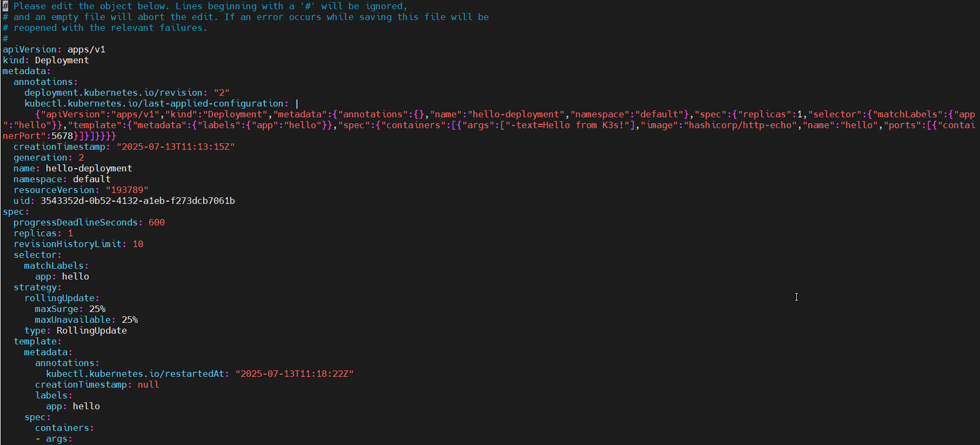This screenshot has width=980, height=445.
Task: Click the strategy type RollingUpdate value
Action: [92, 330]
